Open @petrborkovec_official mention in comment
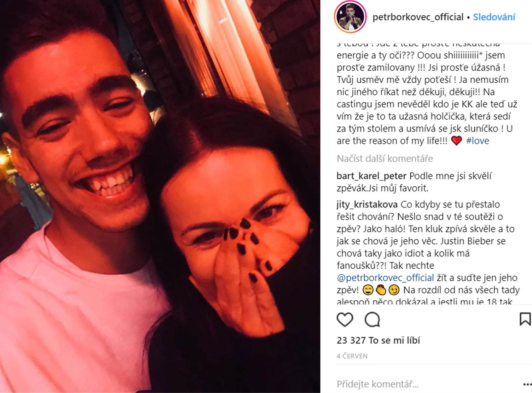 pos(386,278)
